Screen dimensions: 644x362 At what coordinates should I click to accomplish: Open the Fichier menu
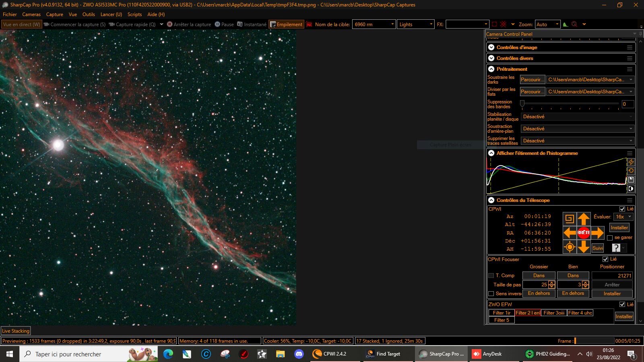(10, 14)
